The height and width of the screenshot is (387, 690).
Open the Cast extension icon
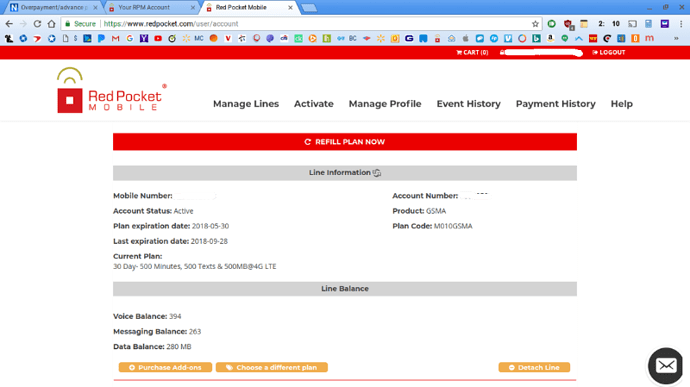pyautogui.click(x=632, y=24)
